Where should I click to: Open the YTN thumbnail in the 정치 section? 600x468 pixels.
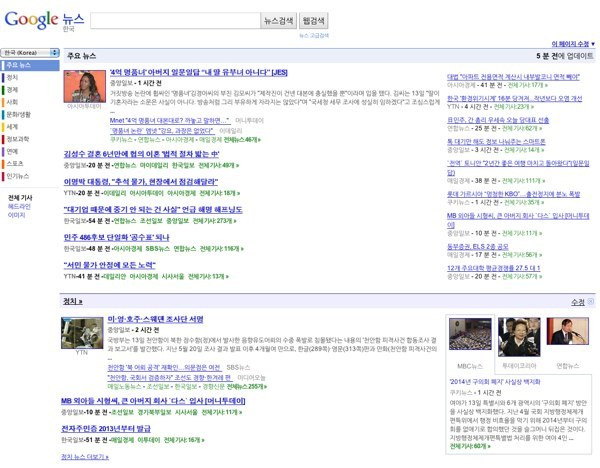click(x=82, y=333)
